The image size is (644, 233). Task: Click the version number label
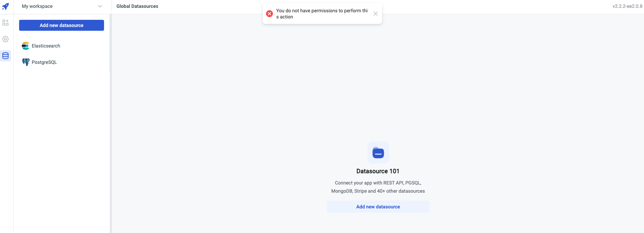(x=627, y=6)
